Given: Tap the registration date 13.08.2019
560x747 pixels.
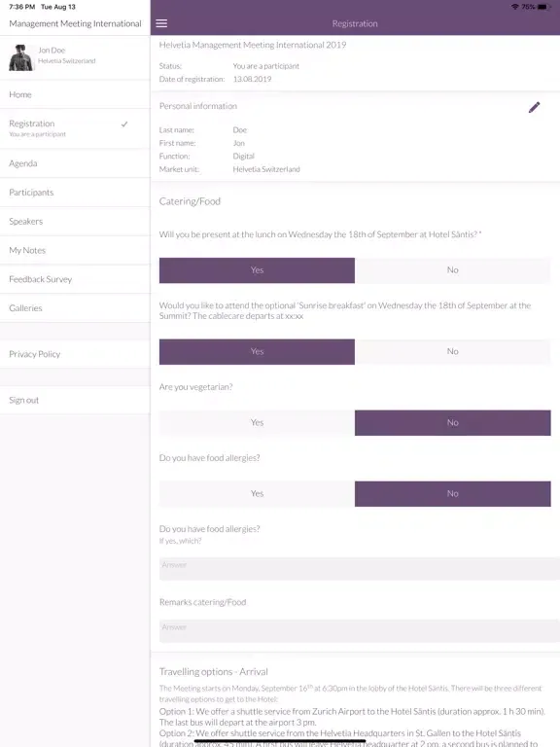Looking at the screenshot, I should tap(252, 79).
